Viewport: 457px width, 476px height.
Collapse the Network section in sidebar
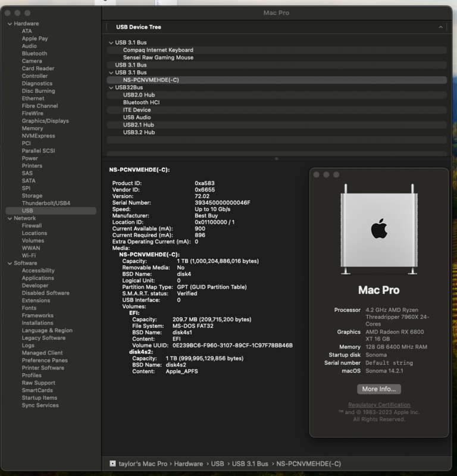click(10, 218)
